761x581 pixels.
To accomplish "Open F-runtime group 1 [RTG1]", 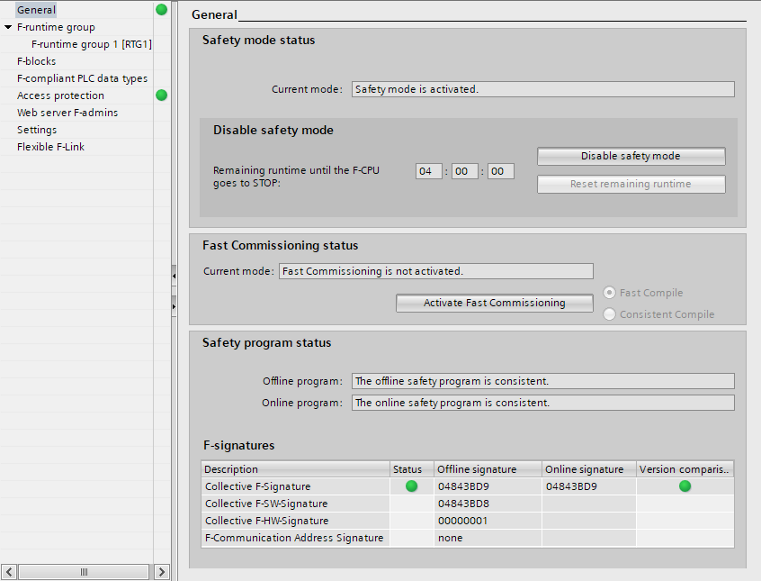I will click(91, 44).
